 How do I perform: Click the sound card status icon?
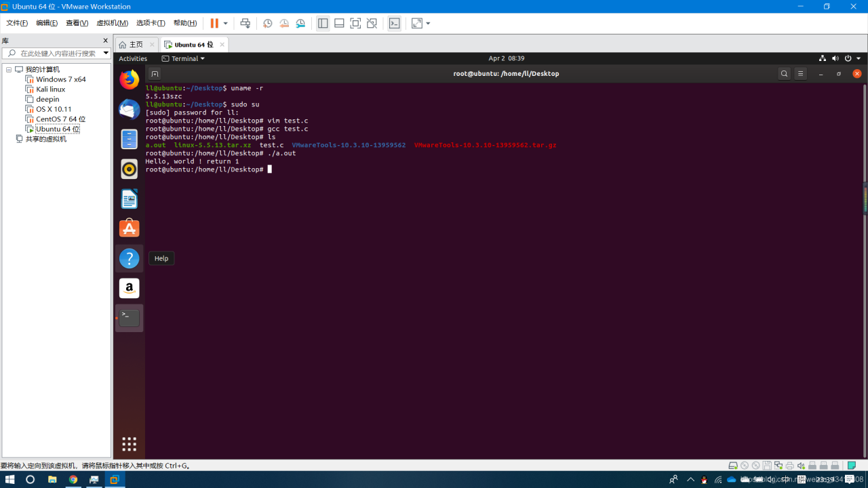coord(801,466)
